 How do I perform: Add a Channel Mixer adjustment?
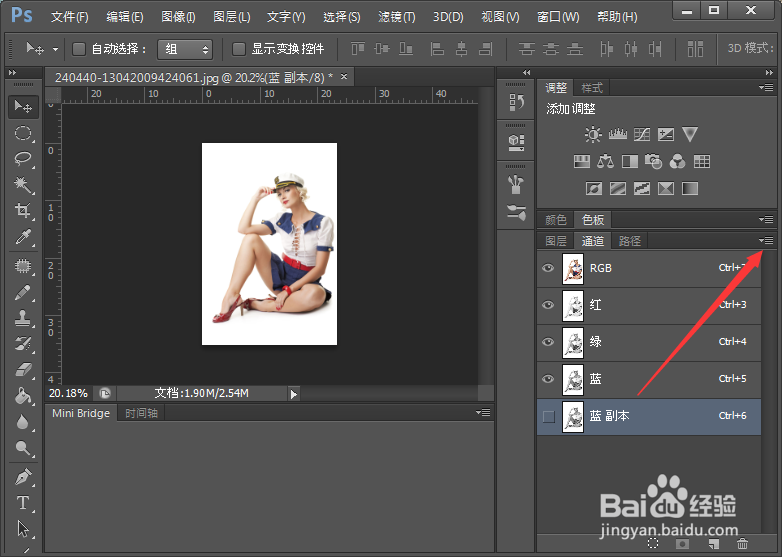pyautogui.click(x=677, y=161)
